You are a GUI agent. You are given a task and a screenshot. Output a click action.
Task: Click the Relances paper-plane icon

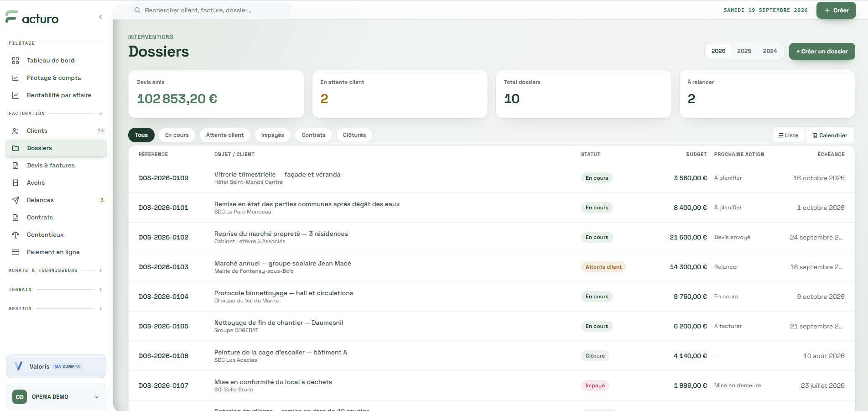coord(16,200)
